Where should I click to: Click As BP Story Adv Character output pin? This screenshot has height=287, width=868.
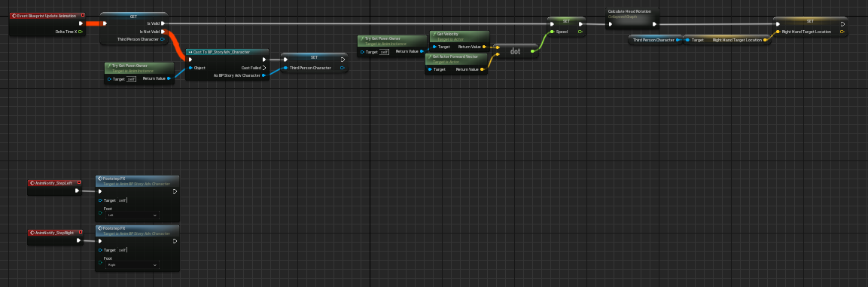(x=263, y=75)
